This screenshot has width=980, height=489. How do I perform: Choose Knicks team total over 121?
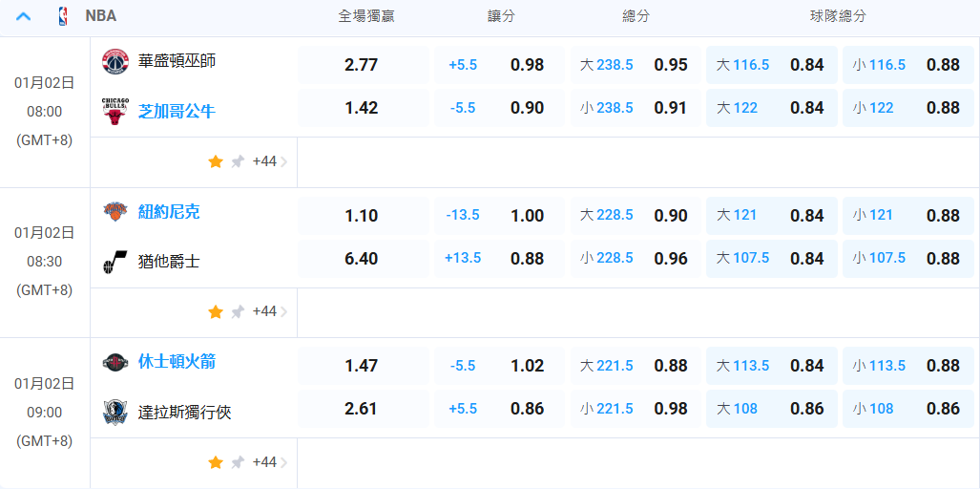[x=772, y=216]
